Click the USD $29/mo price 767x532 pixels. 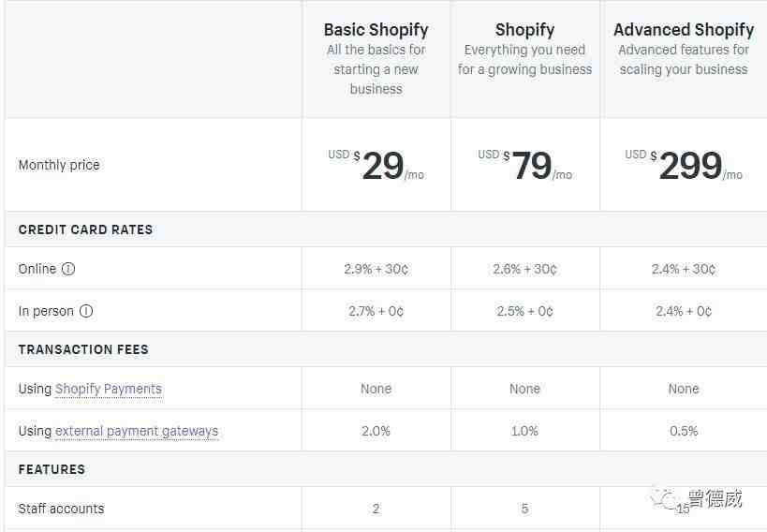[376, 166]
